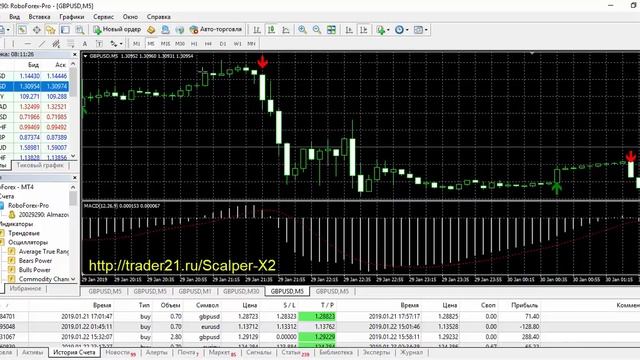Switch timeframe to M1

pos(136,44)
